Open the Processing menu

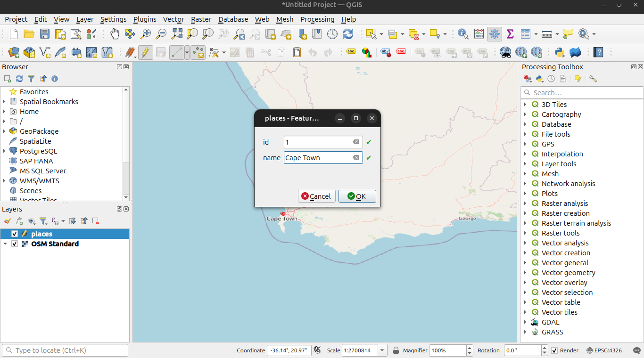(317, 19)
